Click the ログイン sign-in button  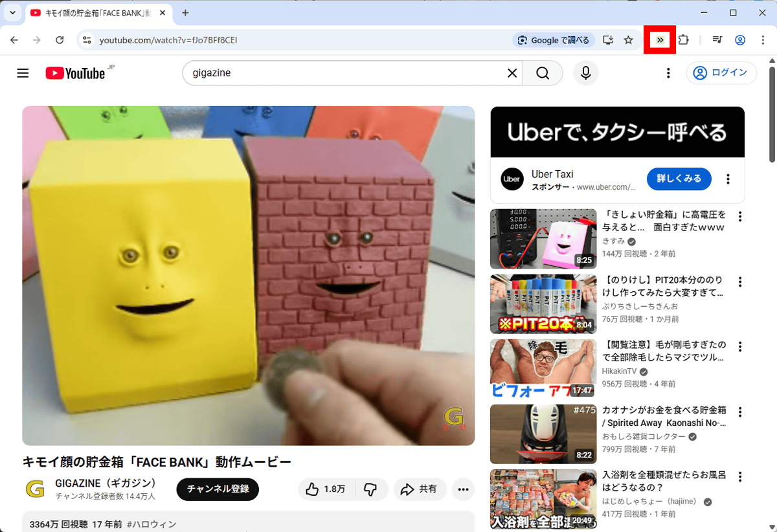click(x=721, y=73)
